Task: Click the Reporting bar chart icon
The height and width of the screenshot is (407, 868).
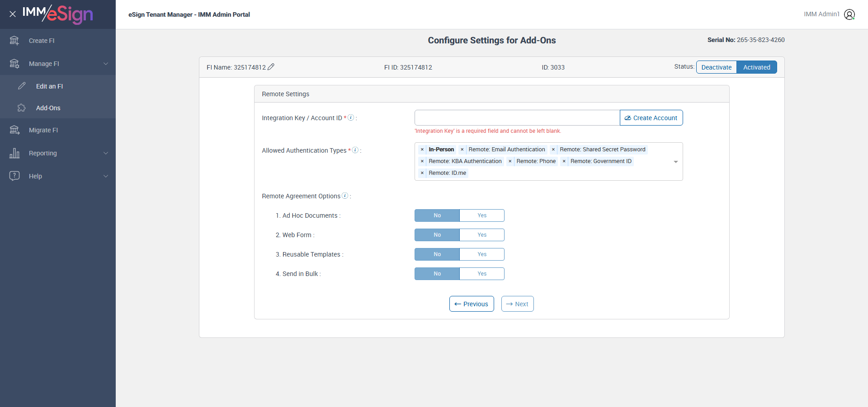Action: point(14,153)
